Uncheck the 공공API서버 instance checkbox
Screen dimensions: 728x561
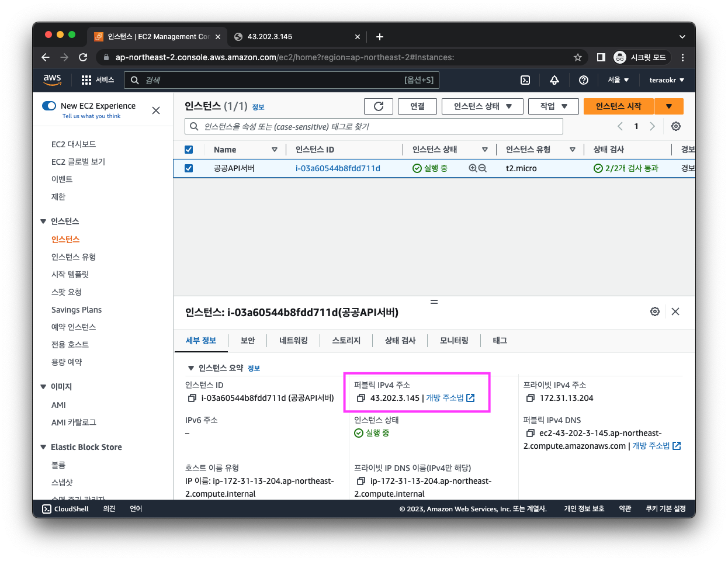189,168
